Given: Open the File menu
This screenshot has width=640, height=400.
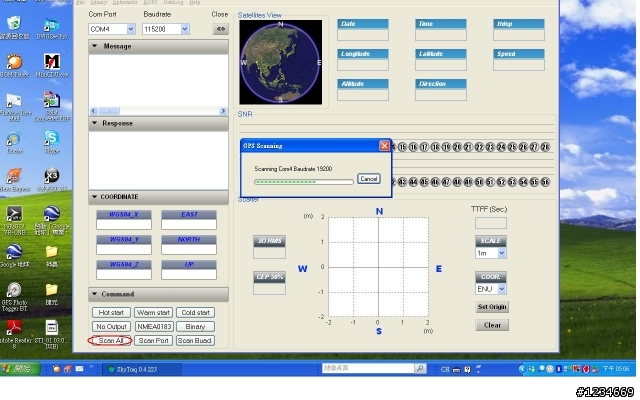Looking at the screenshot, I should coord(81,2).
